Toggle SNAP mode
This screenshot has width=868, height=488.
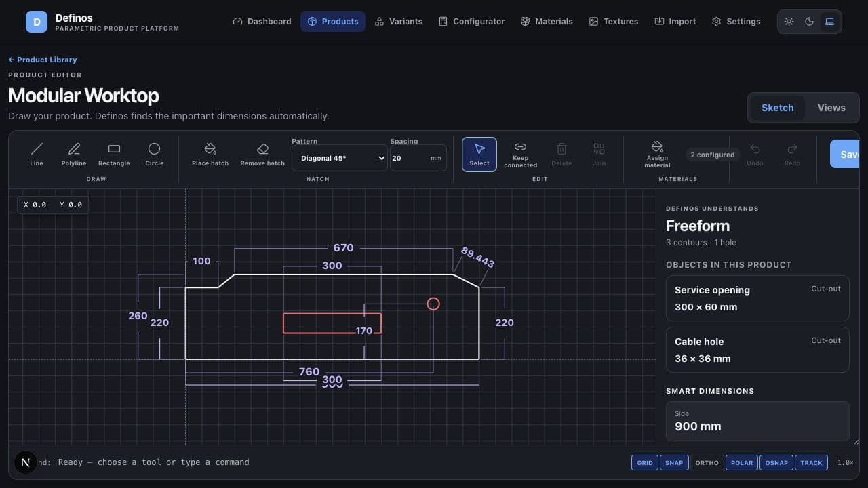point(674,462)
